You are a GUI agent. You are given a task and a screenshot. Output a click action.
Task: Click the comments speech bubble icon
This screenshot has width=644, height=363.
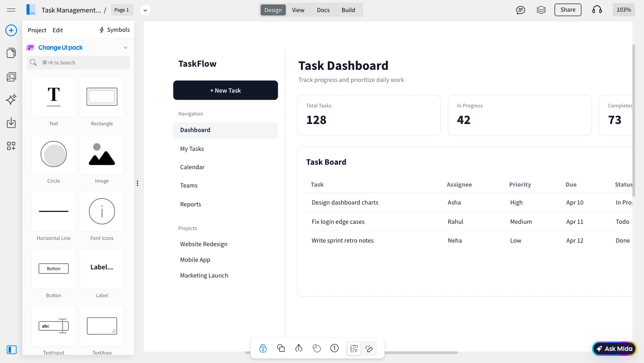coord(521,10)
